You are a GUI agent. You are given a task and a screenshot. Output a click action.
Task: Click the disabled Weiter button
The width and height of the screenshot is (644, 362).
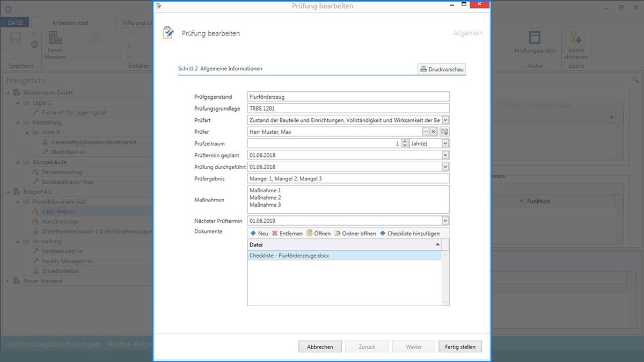tap(413, 346)
